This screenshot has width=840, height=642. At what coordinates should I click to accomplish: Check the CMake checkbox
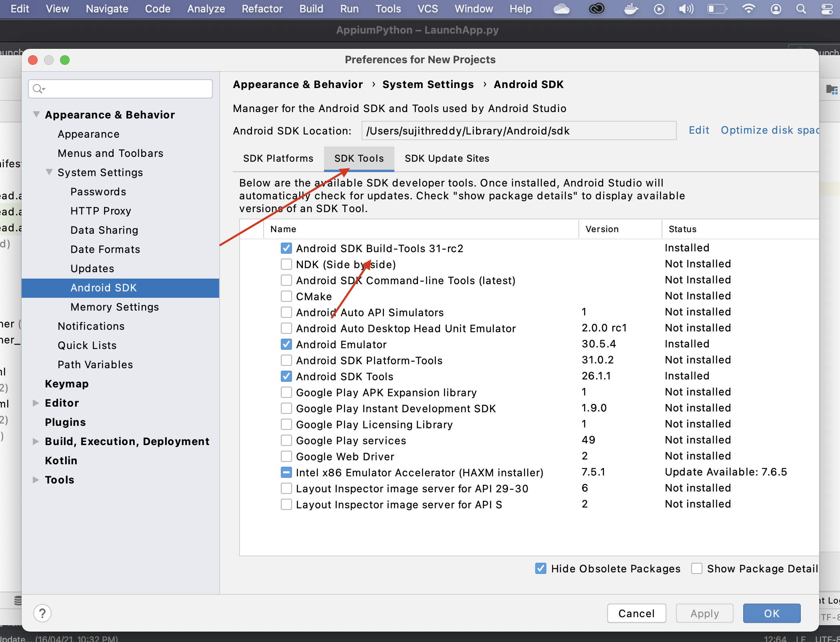pos(286,296)
